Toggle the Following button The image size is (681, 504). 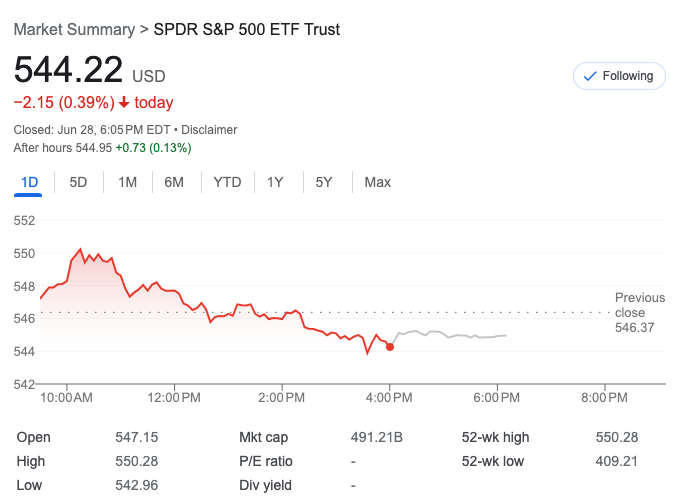pos(619,76)
